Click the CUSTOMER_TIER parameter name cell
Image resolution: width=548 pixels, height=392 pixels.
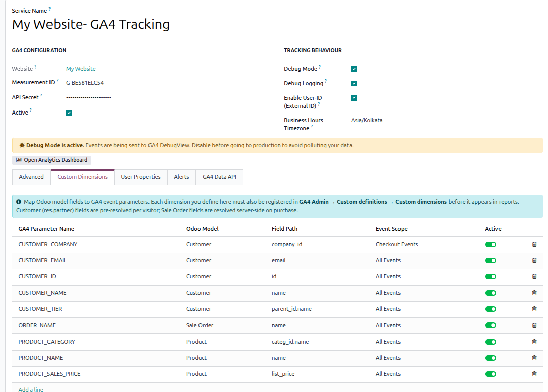(40, 309)
